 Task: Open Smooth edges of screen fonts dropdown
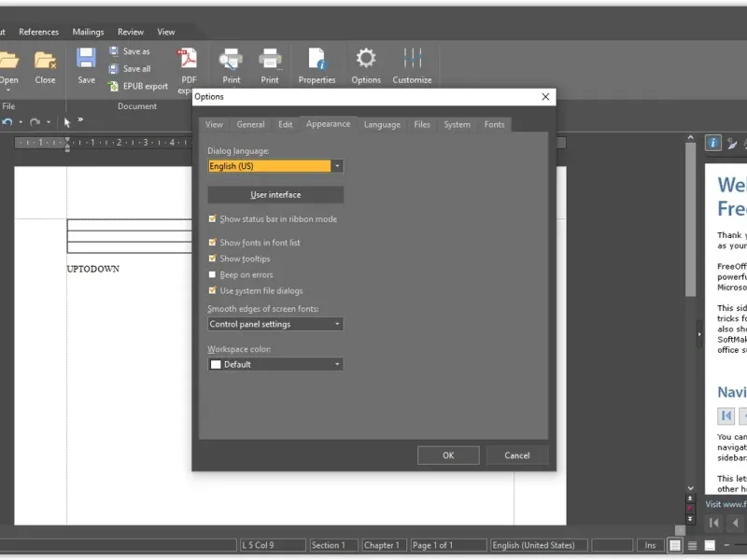coord(337,324)
